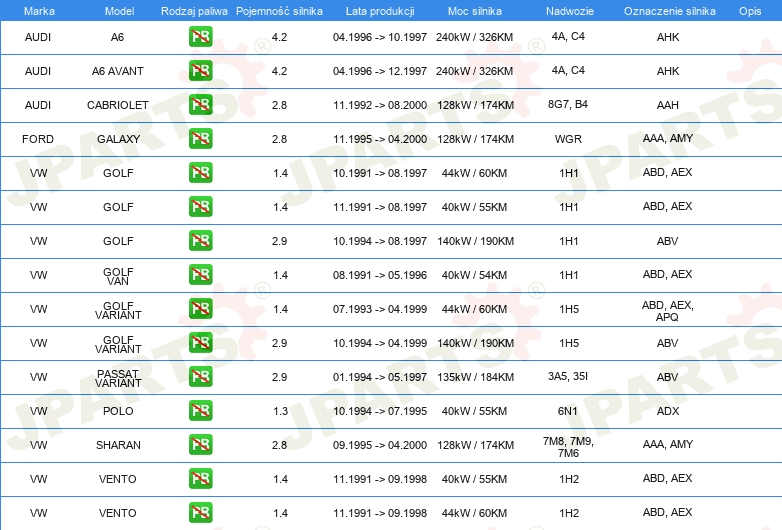Click the 04.1996 -> 10.1997 production years cell

click(x=380, y=37)
